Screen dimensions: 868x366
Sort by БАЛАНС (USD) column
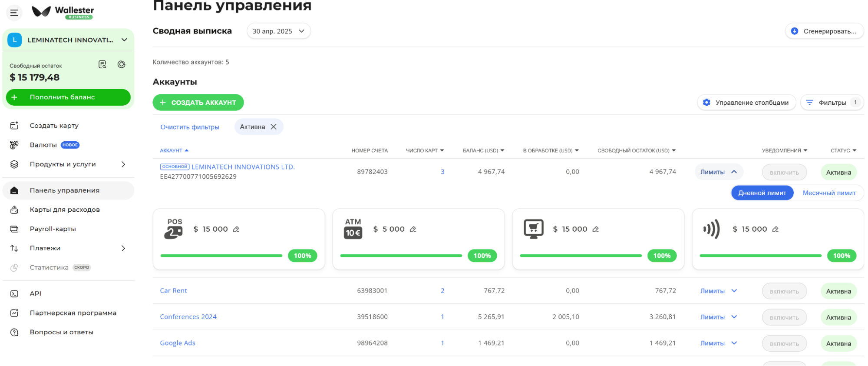483,150
